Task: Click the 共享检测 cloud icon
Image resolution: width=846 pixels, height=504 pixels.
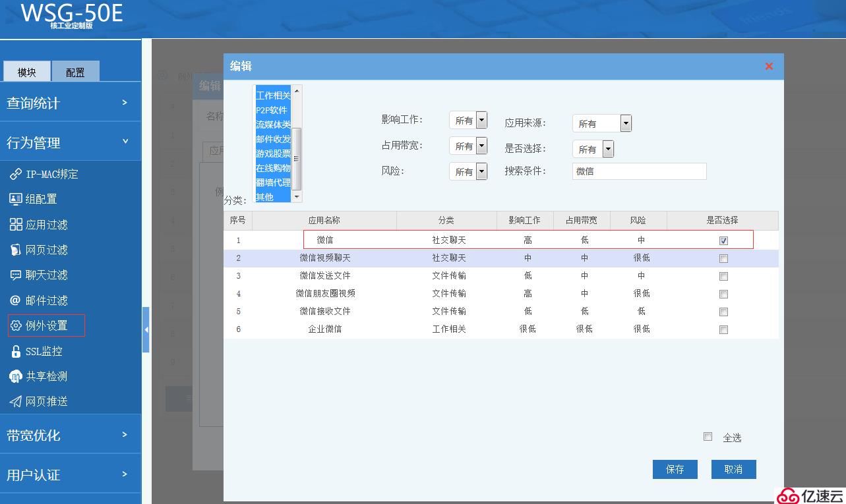Action: point(16,376)
